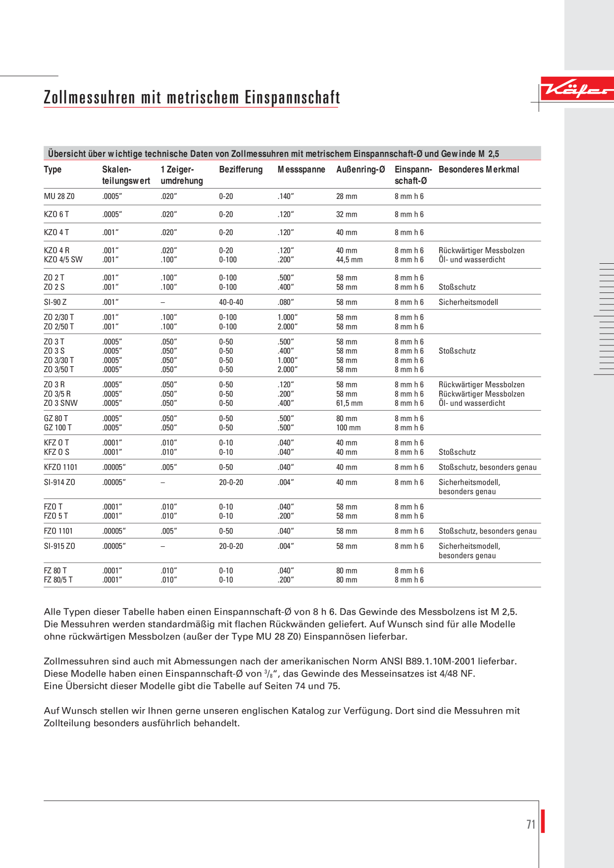Select the type name 'FZO T'
This screenshot has width=614, height=868.
tap(53, 507)
